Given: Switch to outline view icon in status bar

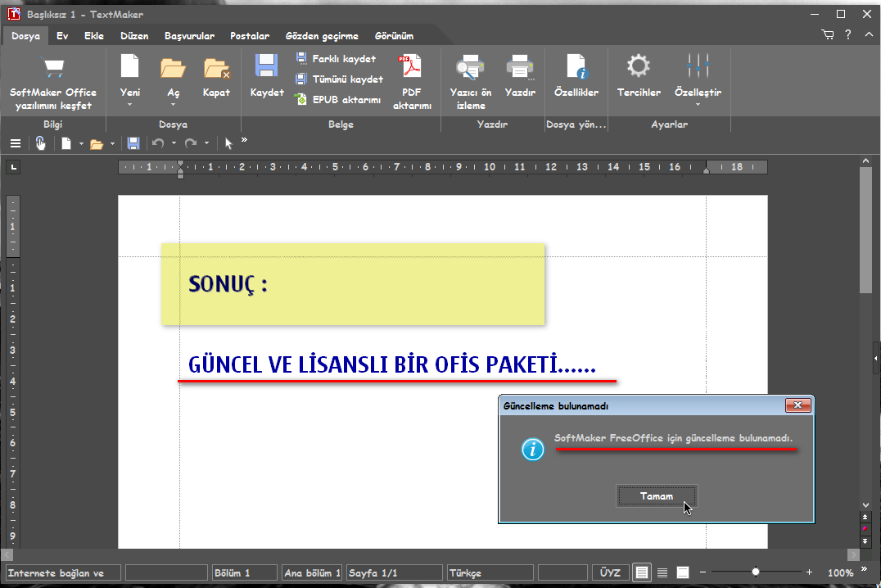Looking at the screenshot, I should (662, 572).
